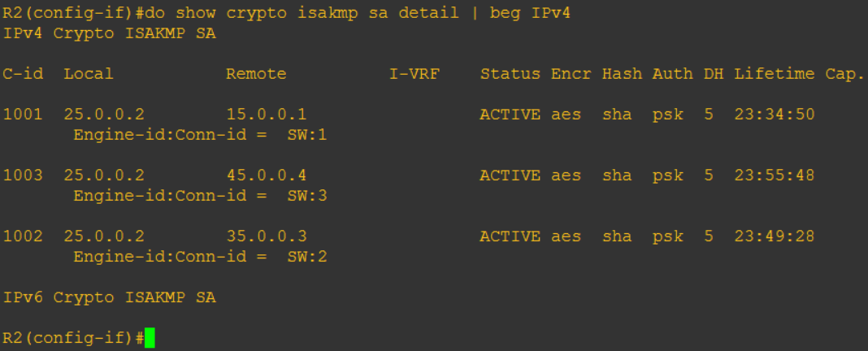Click remote address 45.0.0.4

point(266,175)
